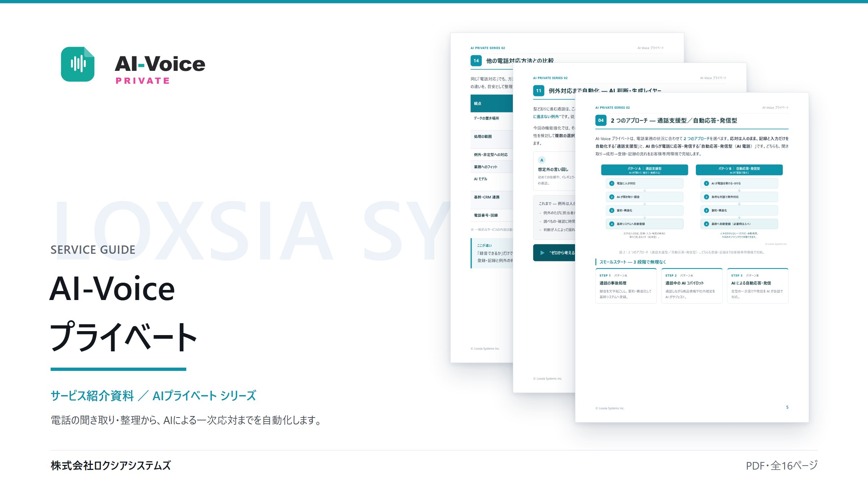Click the circled "A" icon above 想定外の言い回し
This screenshot has width=868, height=488.
coord(542,160)
